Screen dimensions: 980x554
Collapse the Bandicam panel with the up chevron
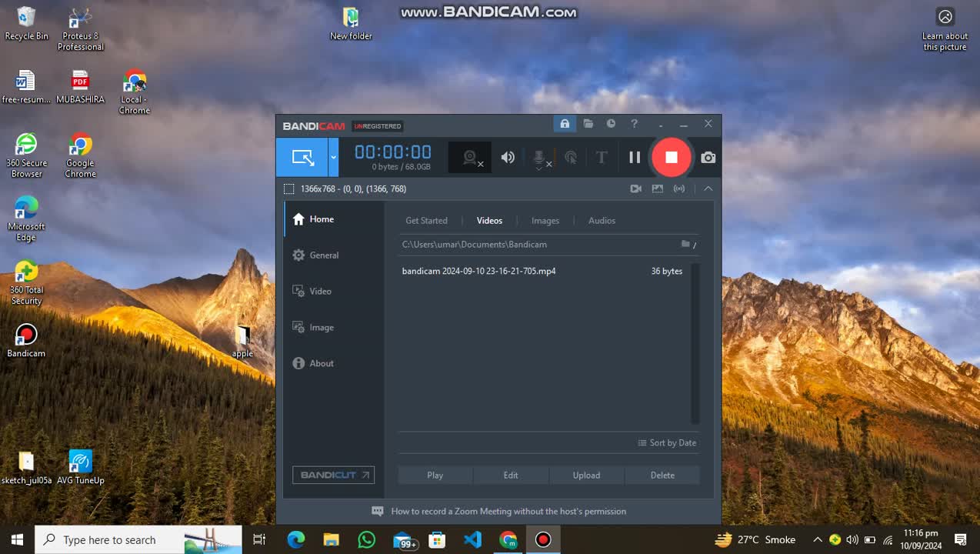pyautogui.click(x=708, y=189)
